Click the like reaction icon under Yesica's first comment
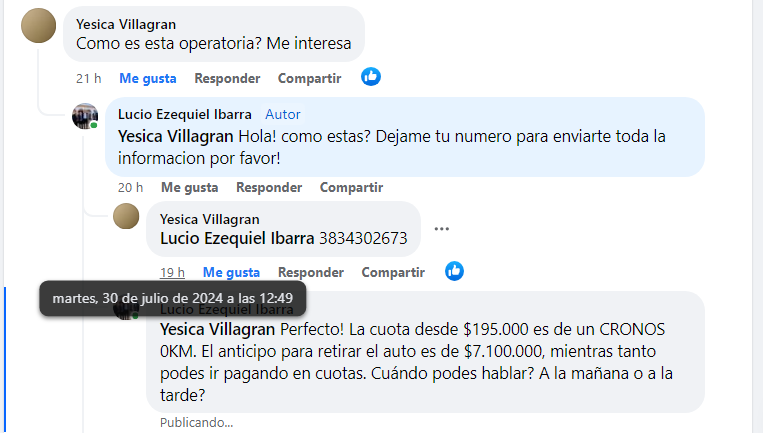Screen dimensions: 763x433 coord(371,77)
